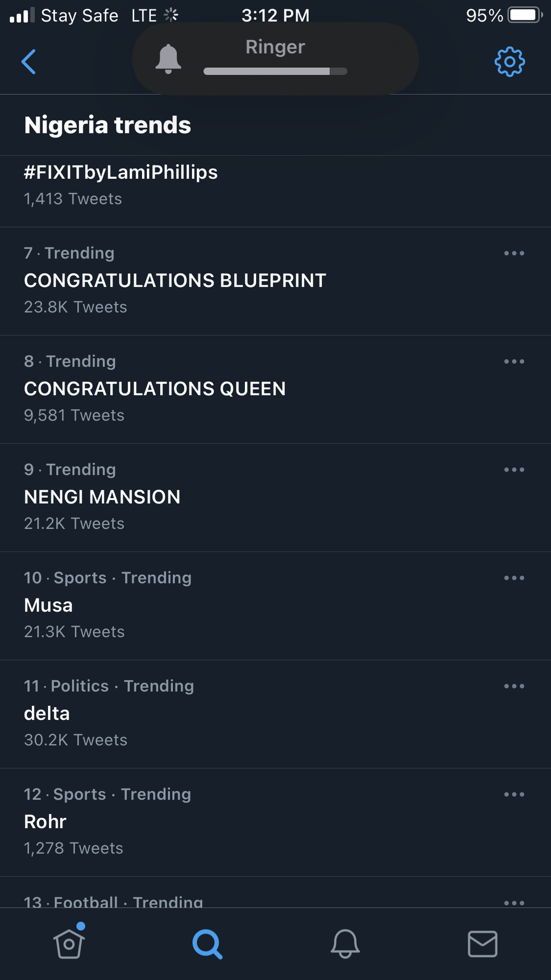Tap the Ringer bell icon

pyautogui.click(x=168, y=59)
